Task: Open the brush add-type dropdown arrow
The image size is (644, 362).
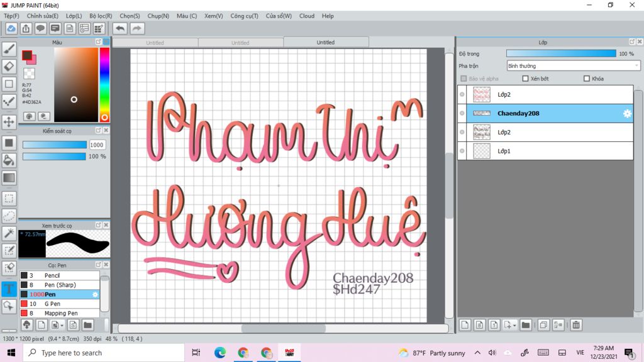Action: [62, 326]
